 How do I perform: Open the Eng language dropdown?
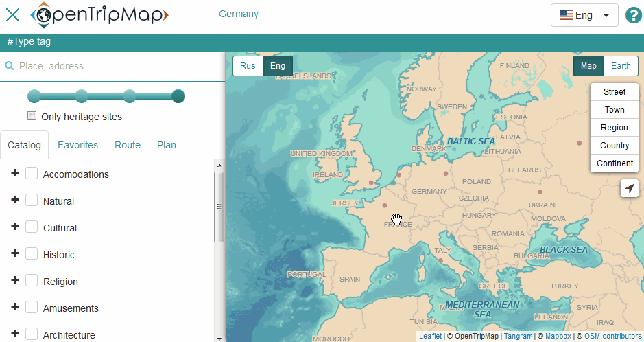pos(584,15)
